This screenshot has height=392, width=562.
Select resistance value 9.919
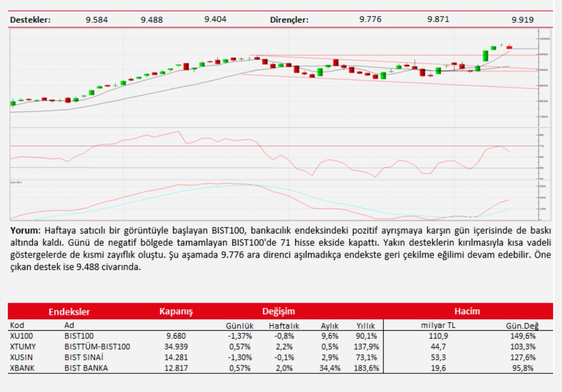coord(523,19)
